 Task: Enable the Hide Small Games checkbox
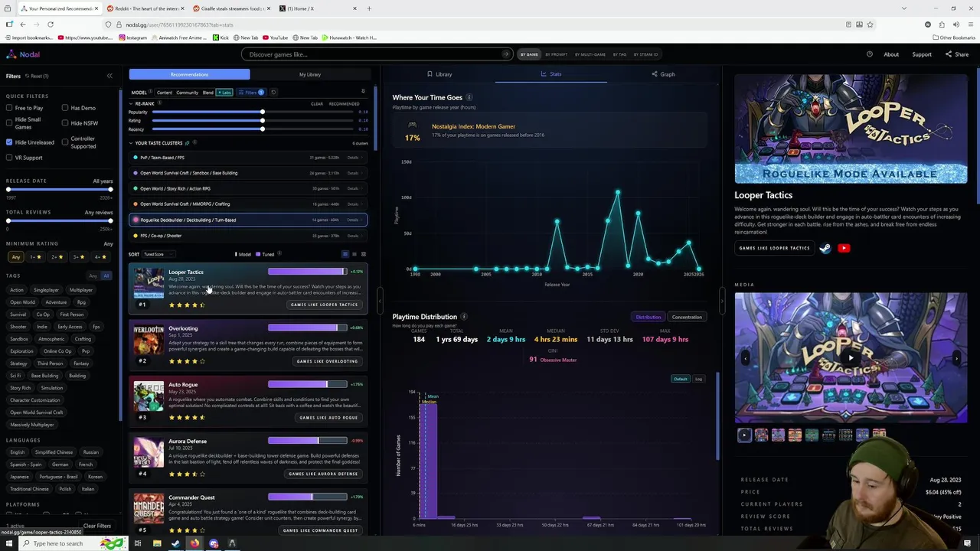[x=9, y=122]
